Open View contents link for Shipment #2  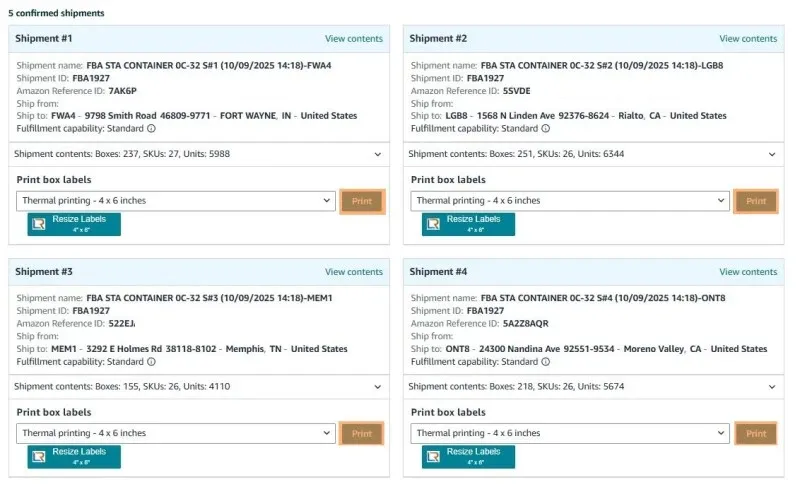tap(748, 39)
